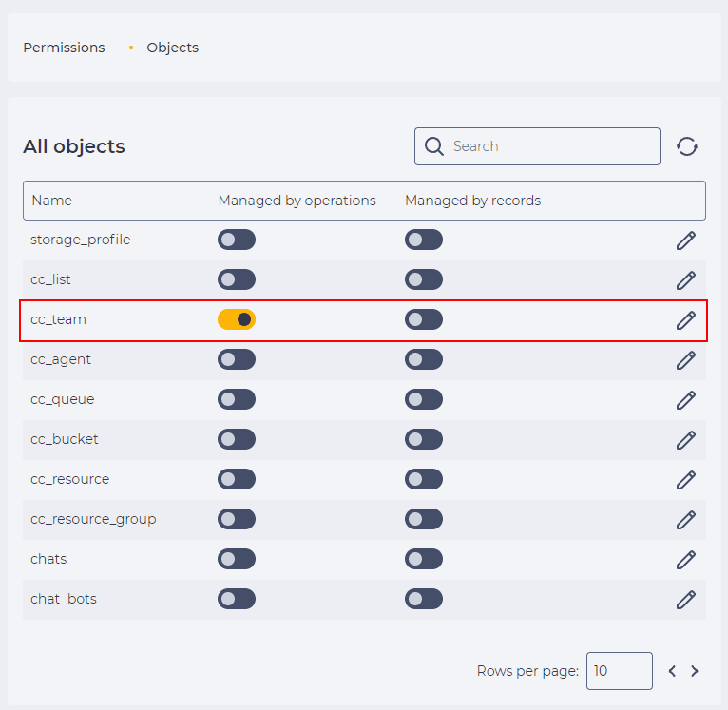Edit the cc_queue object permissions
Screen dimensions: 728x710
point(686,400)
